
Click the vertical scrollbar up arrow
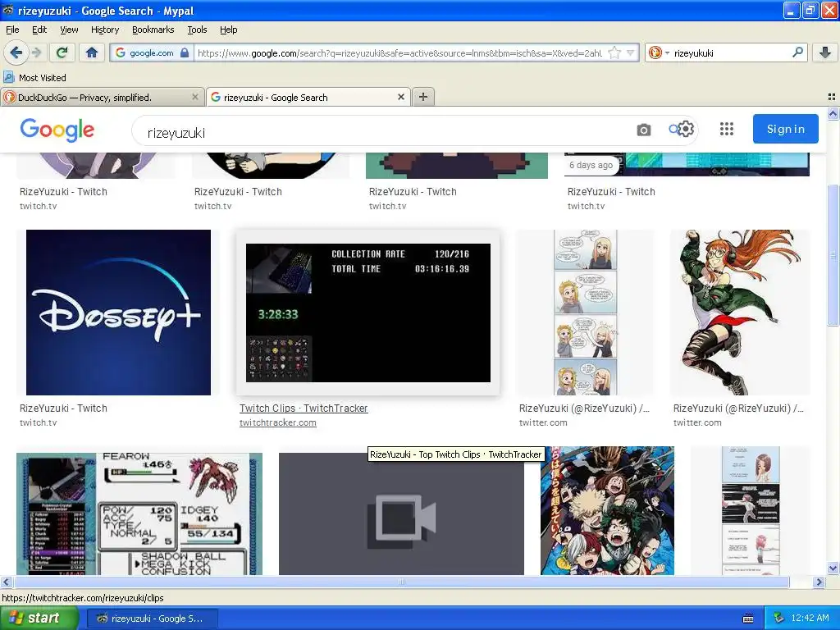tap(833, 113)
